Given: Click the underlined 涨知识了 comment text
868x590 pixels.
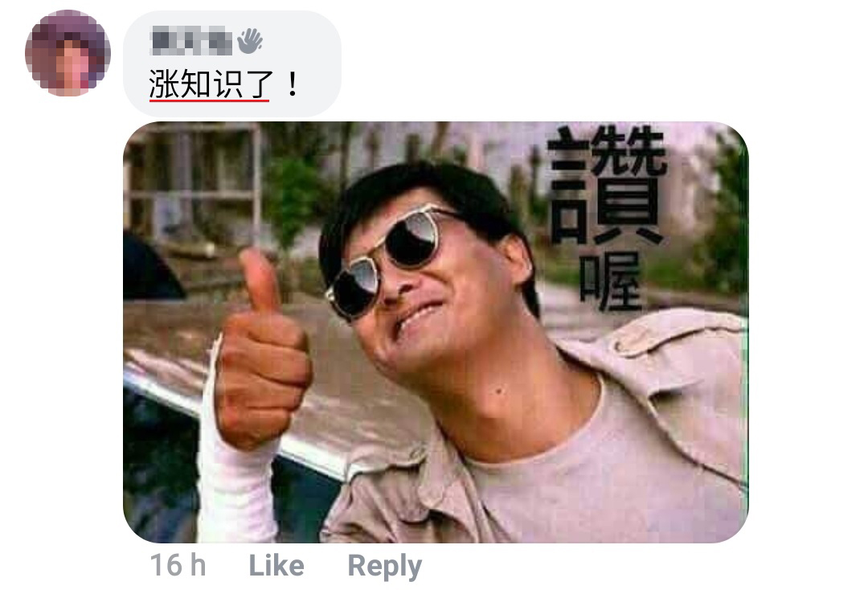Looking at the screenshot, I should (211, 84).
